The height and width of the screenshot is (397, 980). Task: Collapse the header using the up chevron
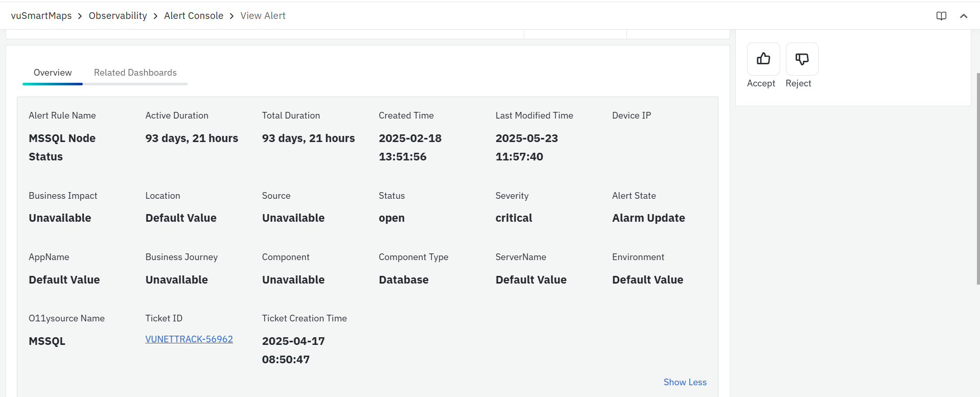pos(963,16)
